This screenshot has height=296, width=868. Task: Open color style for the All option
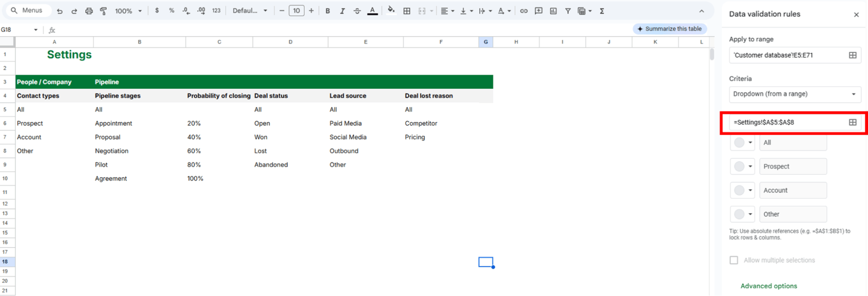(743, 143)
